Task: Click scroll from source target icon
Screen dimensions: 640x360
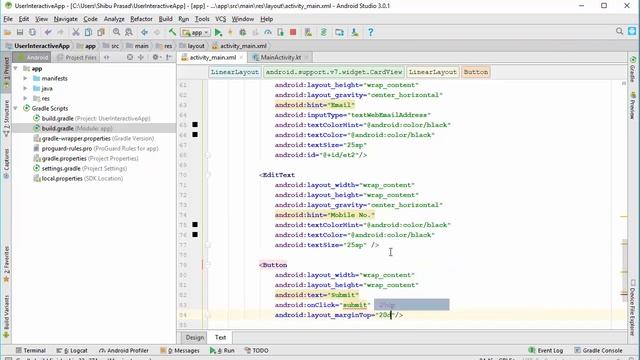Action: (130, 57)
